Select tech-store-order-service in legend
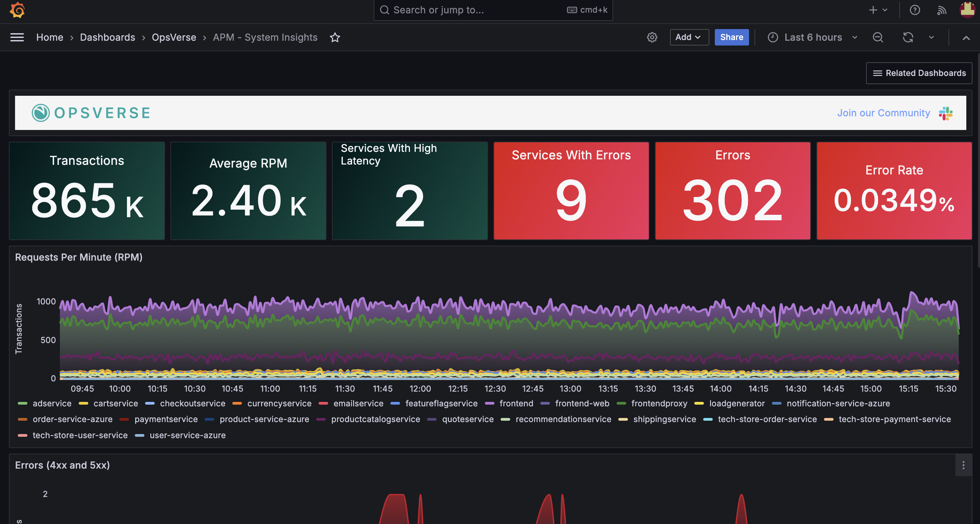 (768, 419)
